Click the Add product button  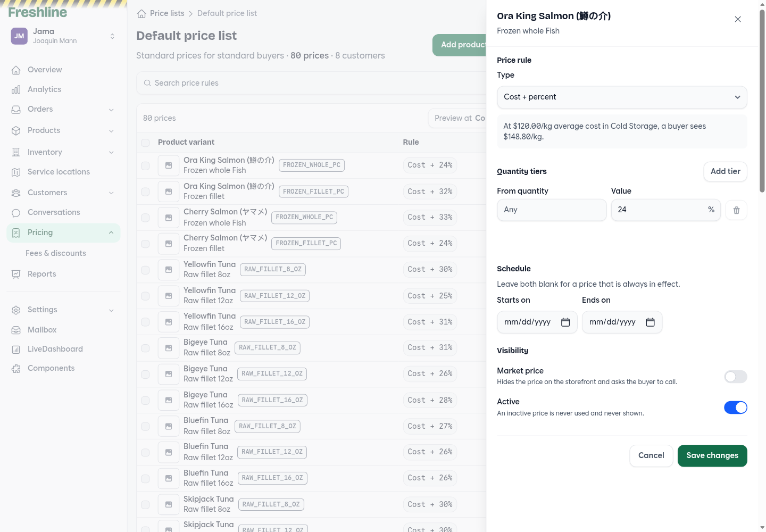(x=460, y=45)
